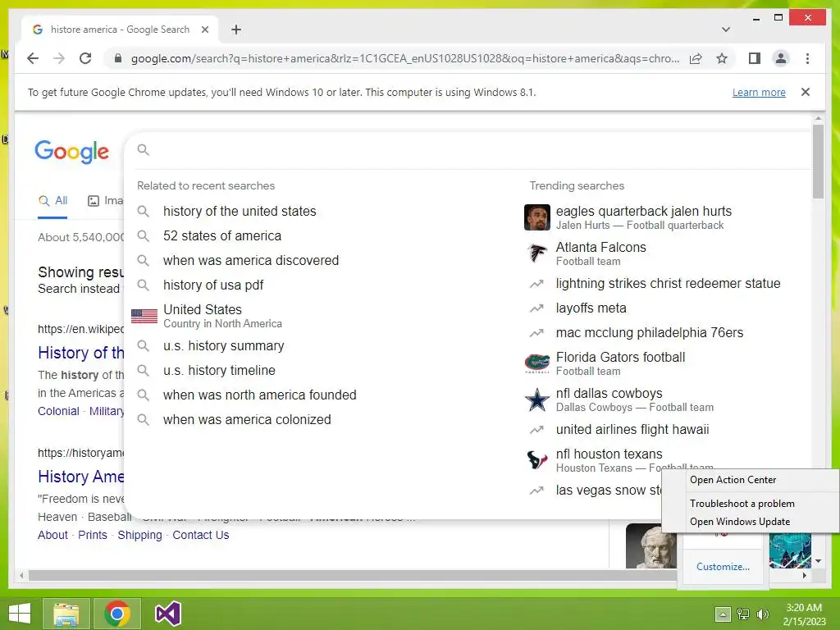The width and height of the screenshot is (840, 630).
Task: Open Chrome's three-dot menu
Action: (x=807, y=58)
